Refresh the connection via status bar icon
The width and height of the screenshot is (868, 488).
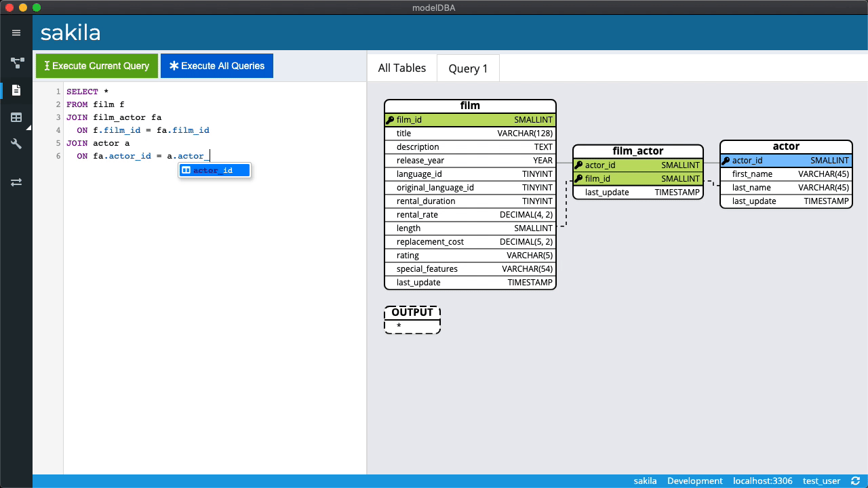[855, 481]
